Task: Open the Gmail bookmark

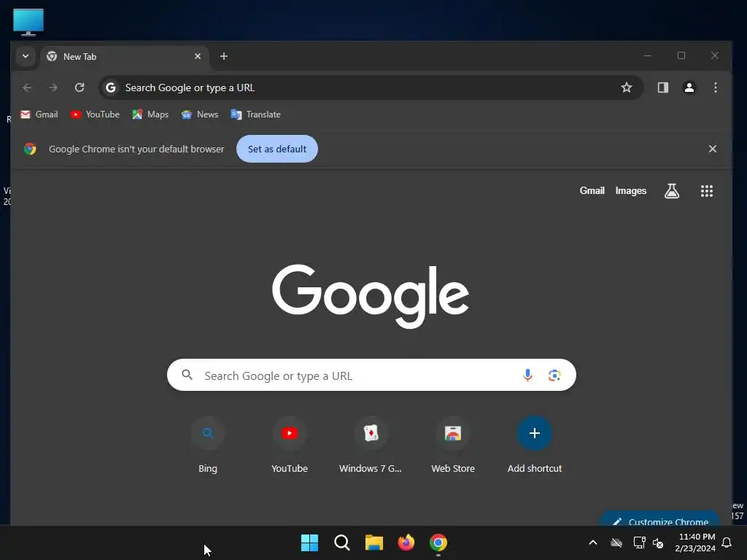Action: [39, 114]
